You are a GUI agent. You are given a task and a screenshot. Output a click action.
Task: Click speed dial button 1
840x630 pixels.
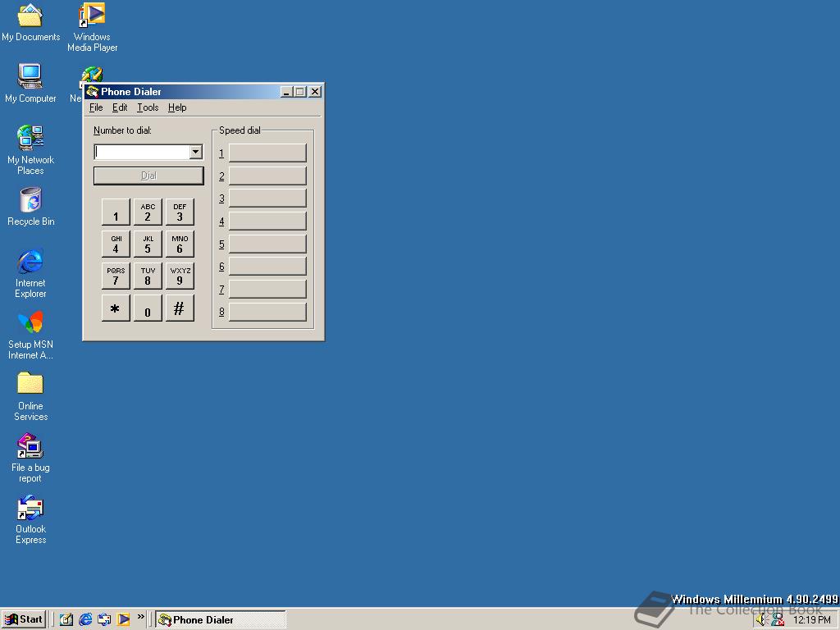pyautogui.click(x=267, y=153)
